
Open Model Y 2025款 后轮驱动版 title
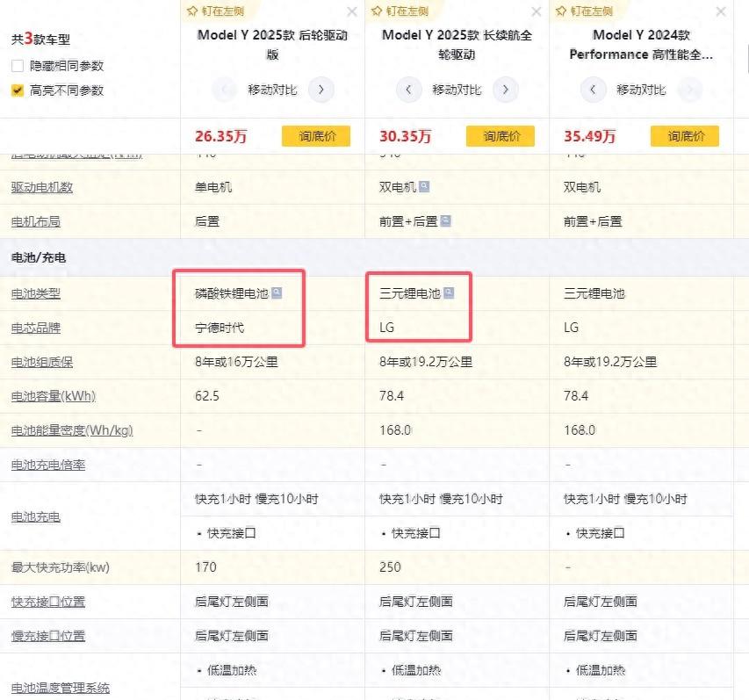coord(272,45)
